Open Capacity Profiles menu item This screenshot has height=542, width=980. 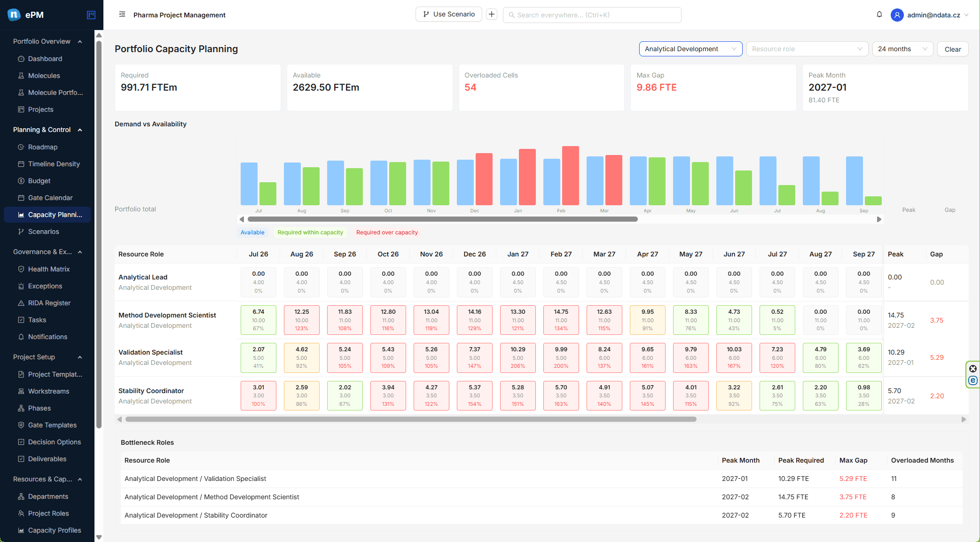coord(47,530)
